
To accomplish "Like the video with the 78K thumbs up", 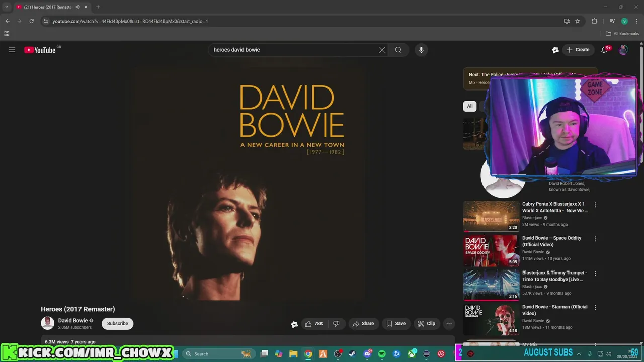I will (314, 324).
